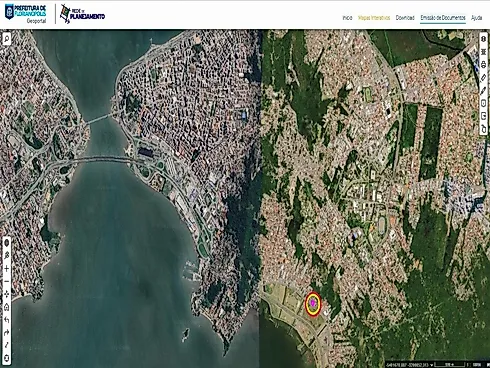Click the Rede de Planejamento logo
This screenshot has height=368, width=490.
(x=82, y=14)
